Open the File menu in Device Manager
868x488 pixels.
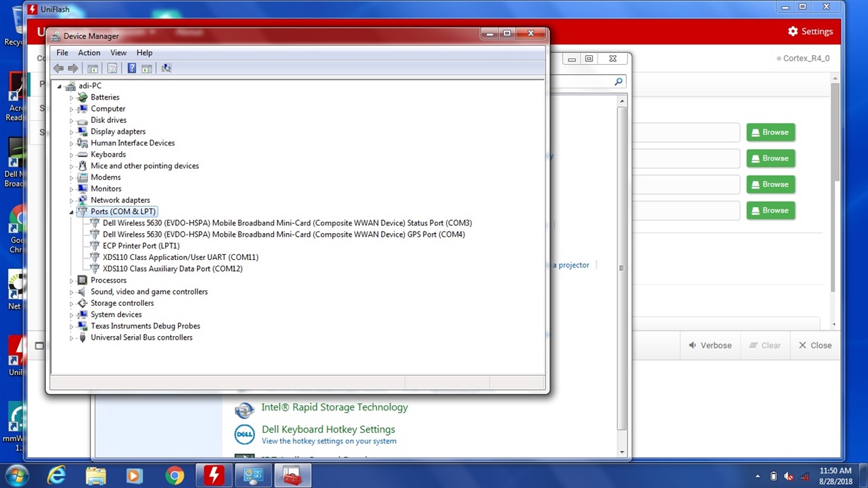tap(62, 53)
